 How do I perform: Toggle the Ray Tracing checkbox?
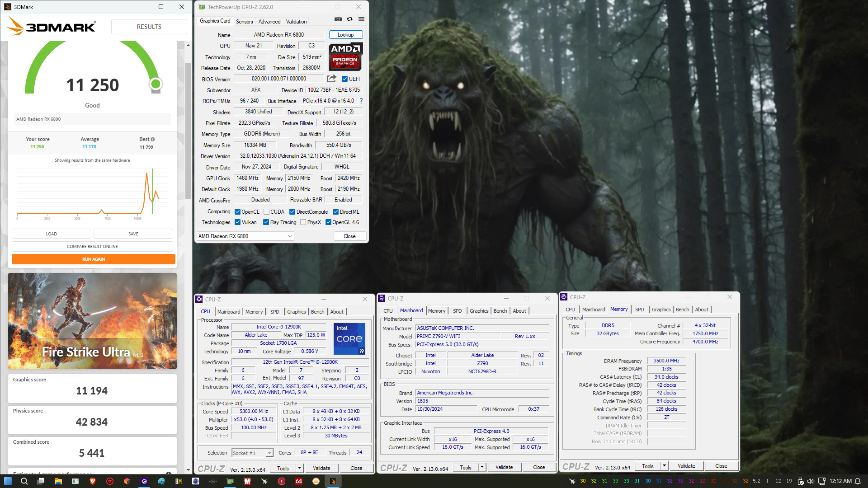(x=266, y=222)
